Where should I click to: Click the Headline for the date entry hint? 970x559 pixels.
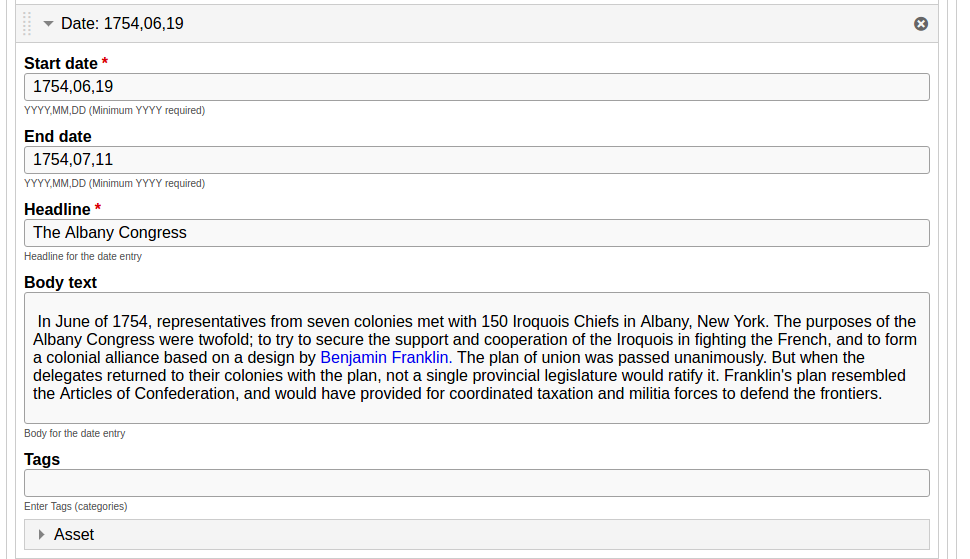coord(83,256)
